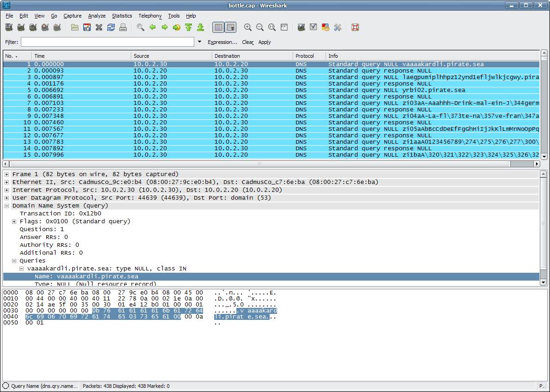Click the packet list horizontal scrollbar
The width and height of the screenshot is (550, 392).
pos(259,164)
